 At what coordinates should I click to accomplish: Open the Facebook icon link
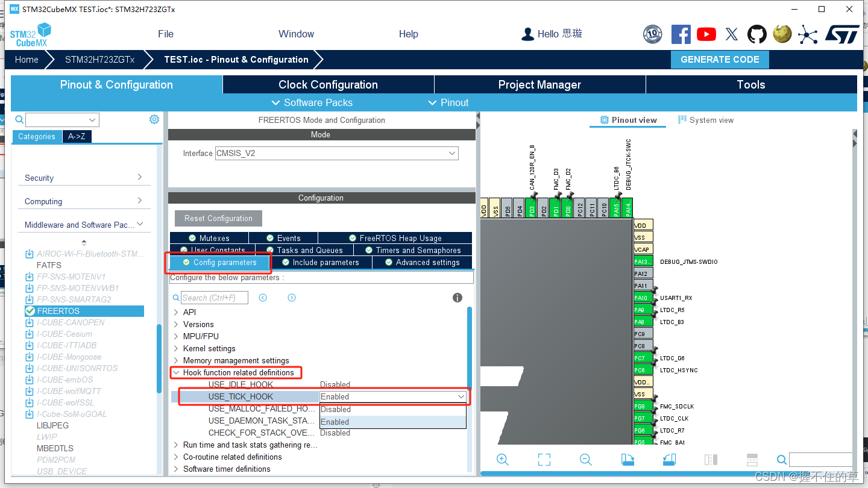(x=681, y=34)
